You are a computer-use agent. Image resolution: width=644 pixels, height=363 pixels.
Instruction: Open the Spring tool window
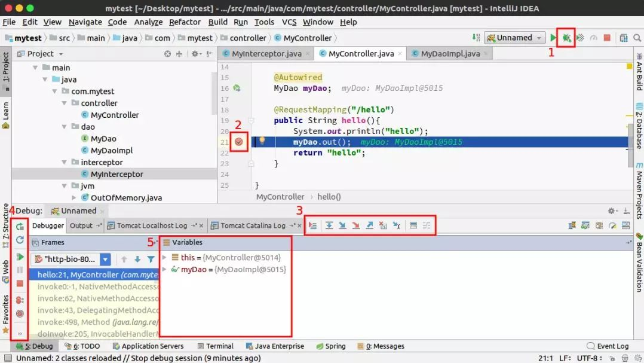[330, 346]
